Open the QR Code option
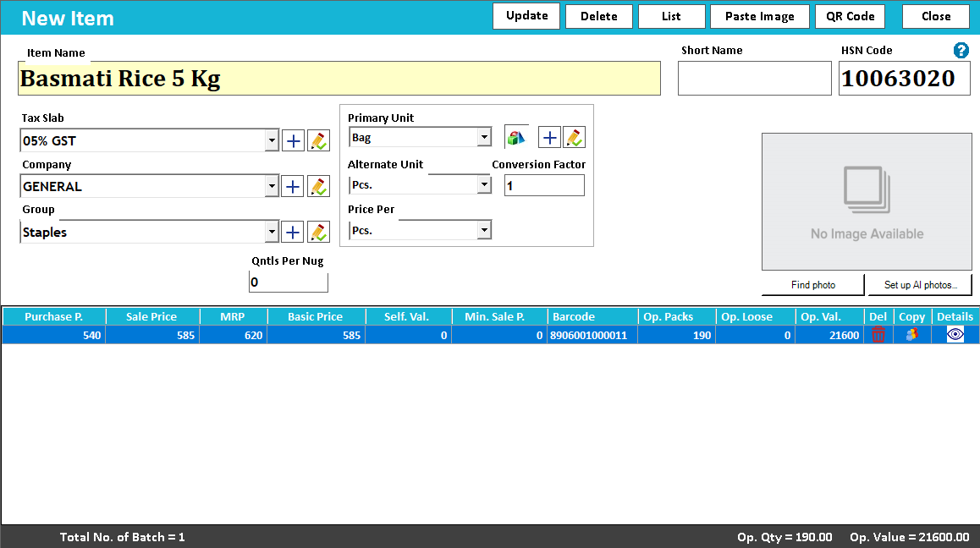Screen dimensions: 980x548 point(850,16)
